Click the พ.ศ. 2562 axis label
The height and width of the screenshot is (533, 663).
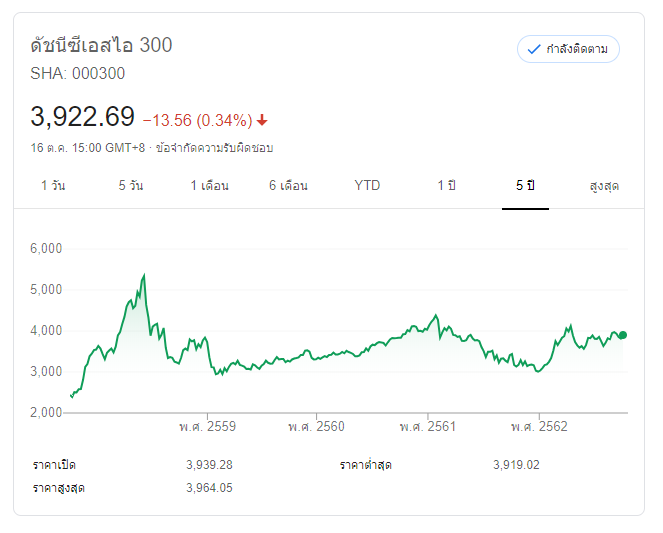coord(539,427)
